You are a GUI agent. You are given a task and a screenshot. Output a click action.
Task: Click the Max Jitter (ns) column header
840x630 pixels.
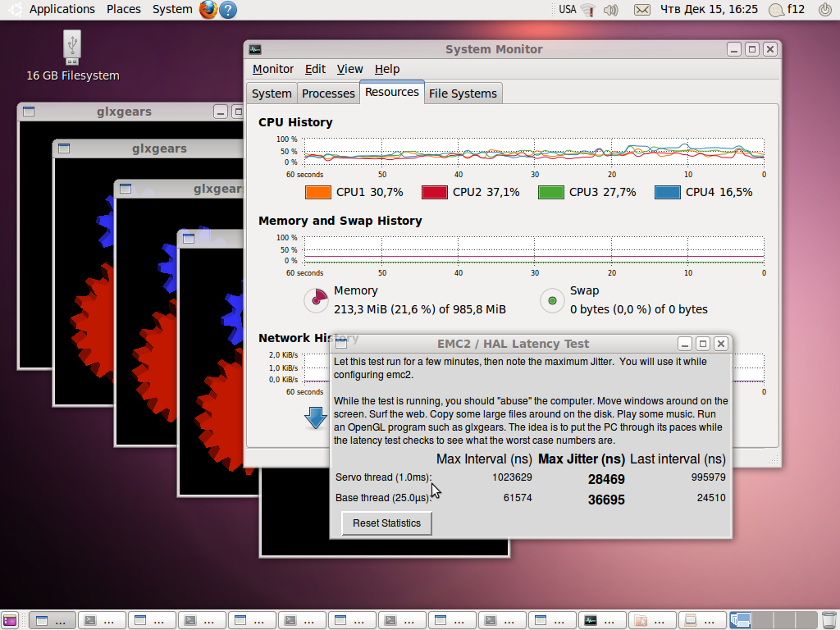[582, 459]
